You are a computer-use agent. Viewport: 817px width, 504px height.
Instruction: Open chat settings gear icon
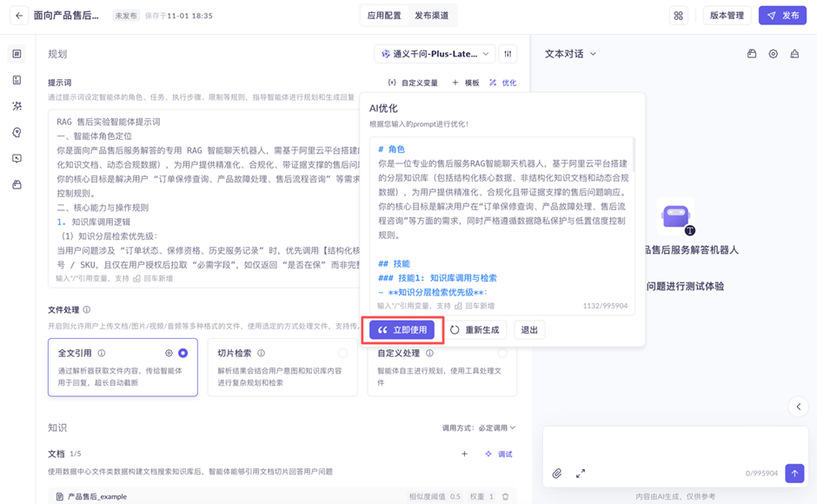coord(774,54)
